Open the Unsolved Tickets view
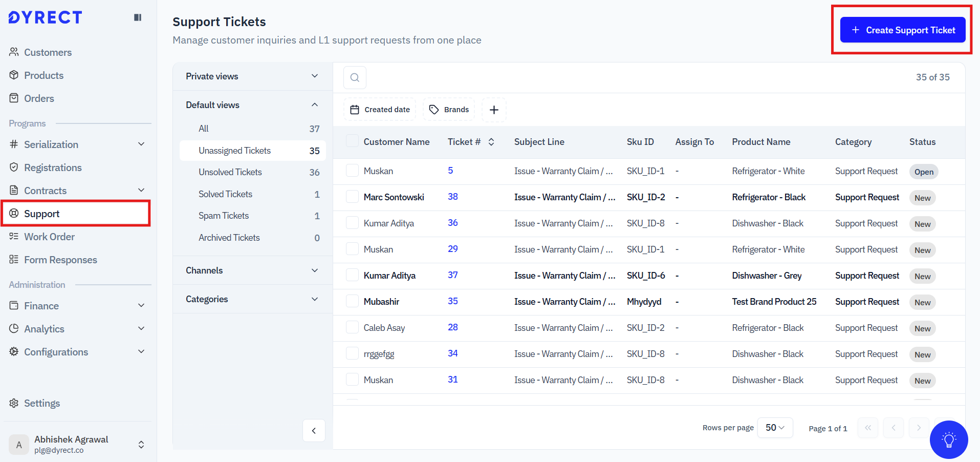980x462 pixels. pyautogui.click(x=253, y=172)
